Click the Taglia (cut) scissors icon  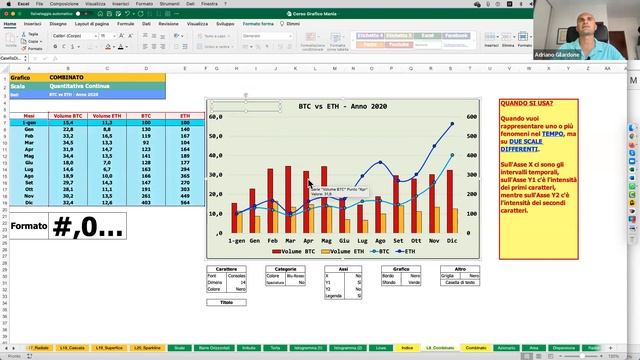tap(24, 34)
